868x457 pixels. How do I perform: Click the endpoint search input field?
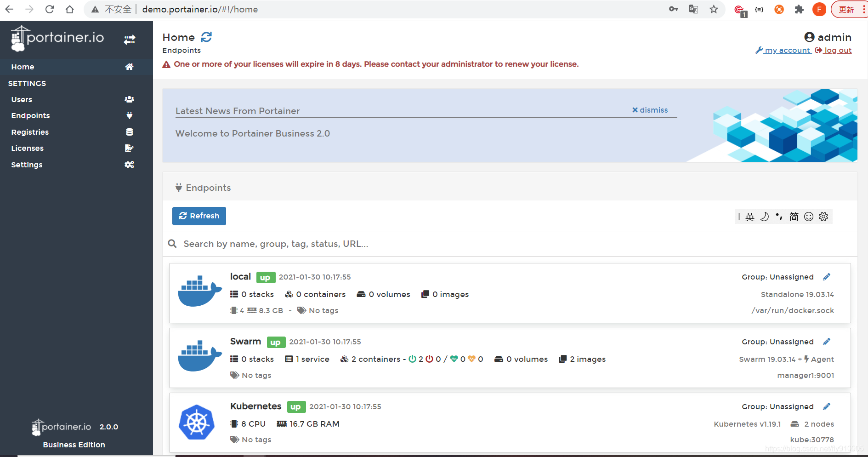322,244
